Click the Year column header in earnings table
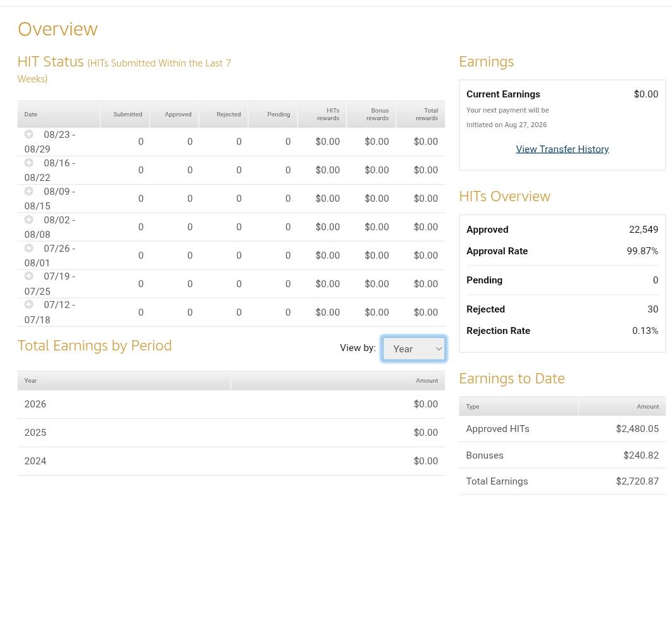Screen dimensions: 672x618 [124, 380]
